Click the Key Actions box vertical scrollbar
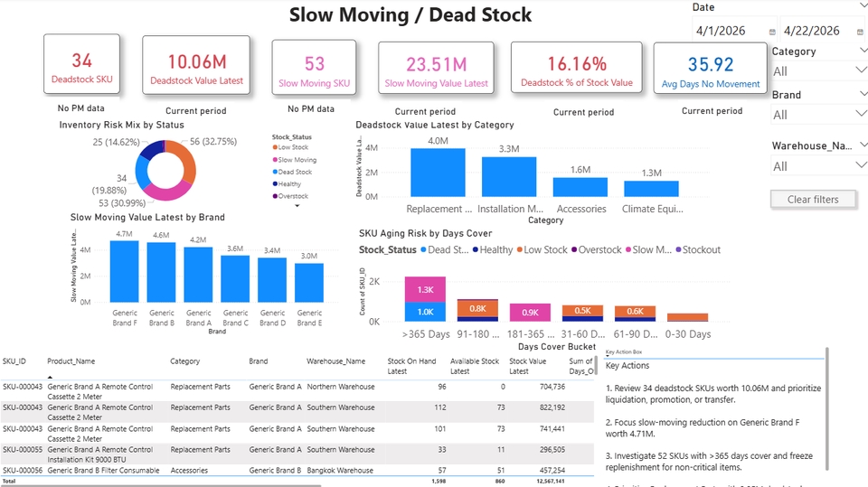 click(827, 408)
